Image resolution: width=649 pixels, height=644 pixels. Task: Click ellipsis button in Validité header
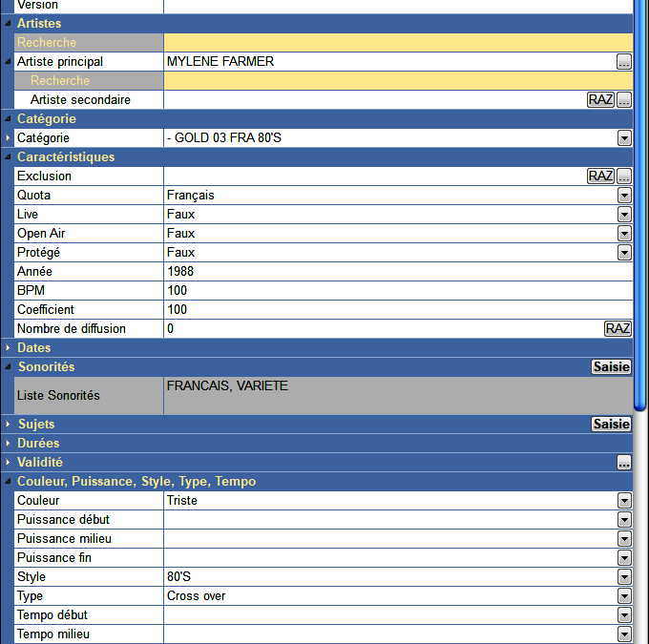pyautogui.click(x=624, y=463)
